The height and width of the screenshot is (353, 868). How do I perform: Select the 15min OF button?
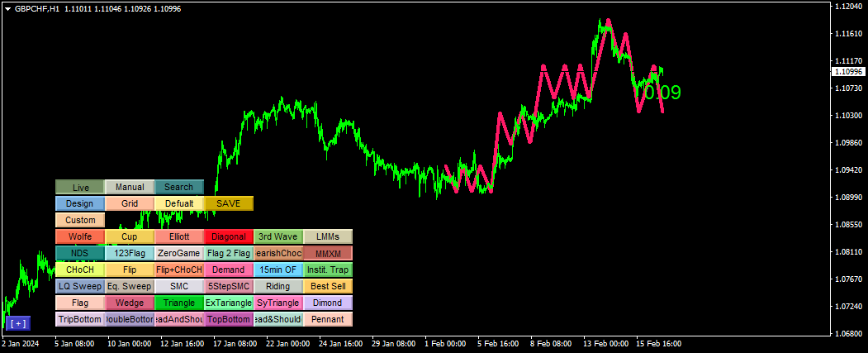(x=278, y=270)
